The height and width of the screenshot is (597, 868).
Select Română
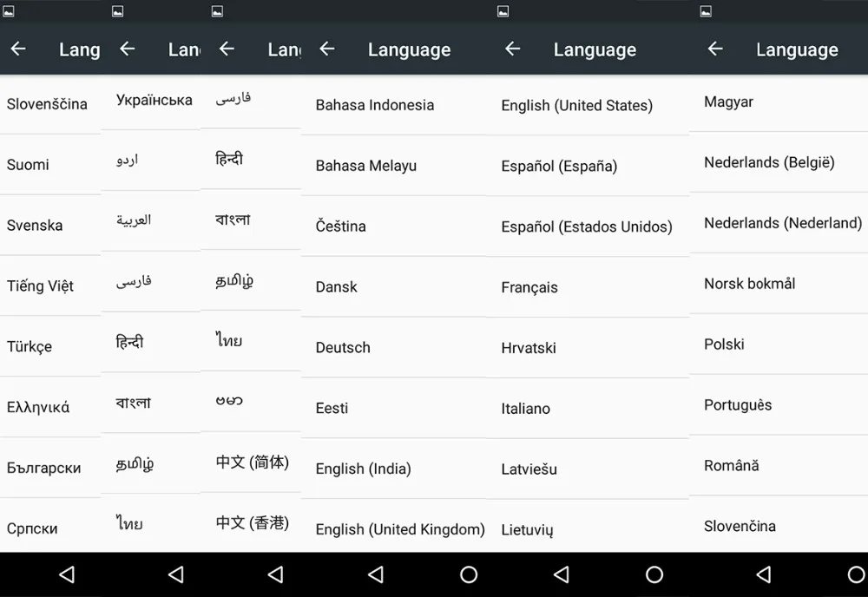click(779, 465)
